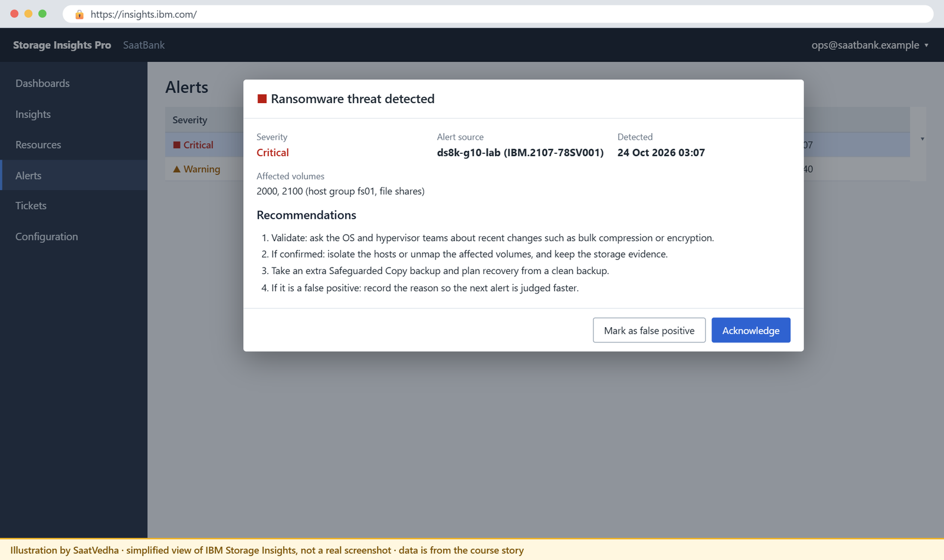This screenshot has height=560, width=944.
Task: Open Configuration in the sidebar
Action: click(74, 236)
